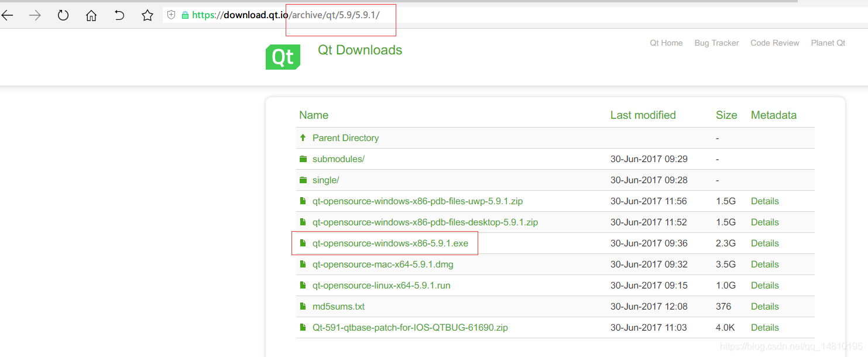Sort listing by Size column header
The height and width of the screenshot is (357, 868).
click(726, 115)
